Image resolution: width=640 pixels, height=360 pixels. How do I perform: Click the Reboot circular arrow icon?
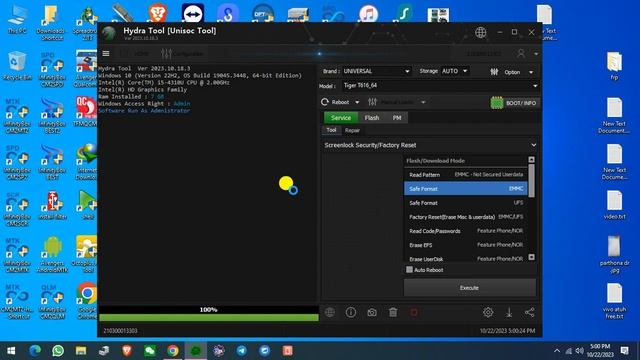point(324,102)
